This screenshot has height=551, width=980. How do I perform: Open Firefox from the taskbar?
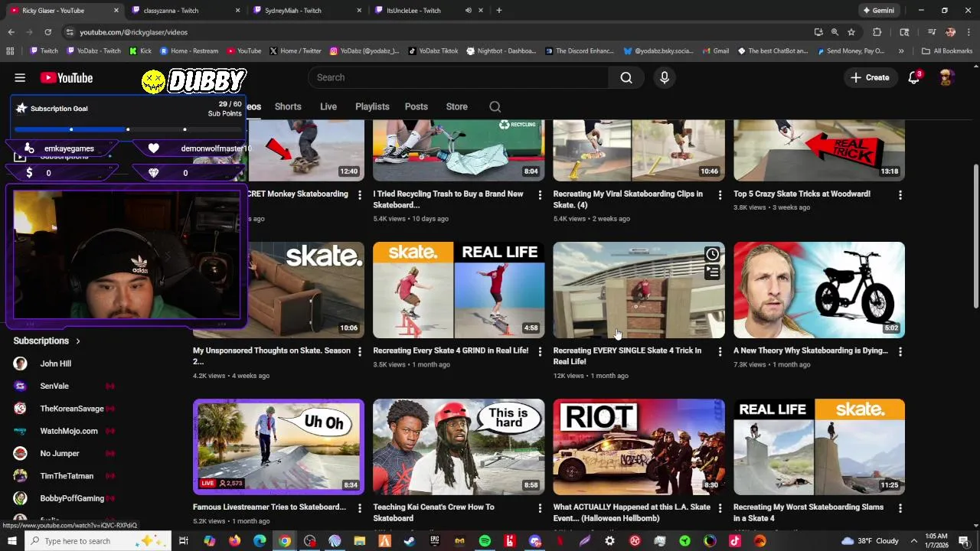tap(234, 541)
